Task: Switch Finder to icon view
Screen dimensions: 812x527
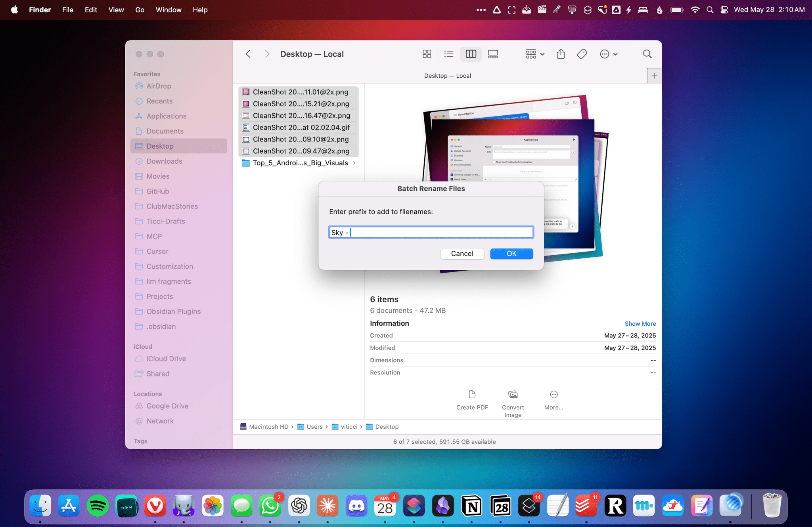Action: pos(427,54)
